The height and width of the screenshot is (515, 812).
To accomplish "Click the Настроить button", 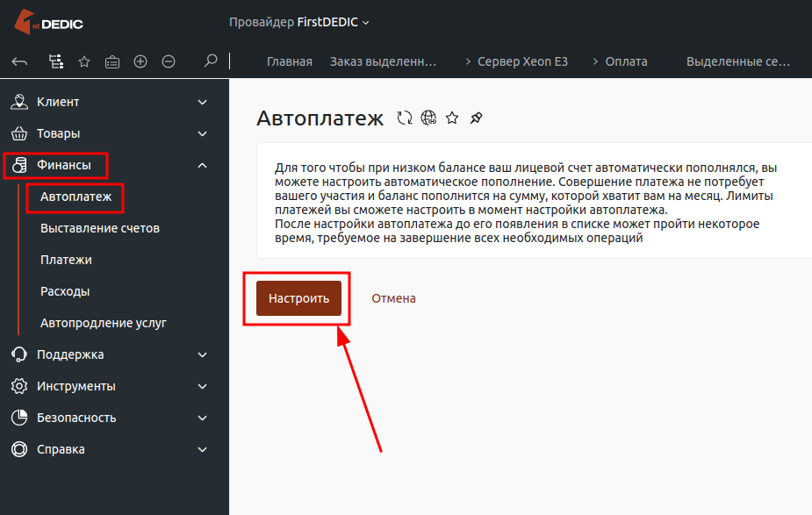I will point(298,298).
